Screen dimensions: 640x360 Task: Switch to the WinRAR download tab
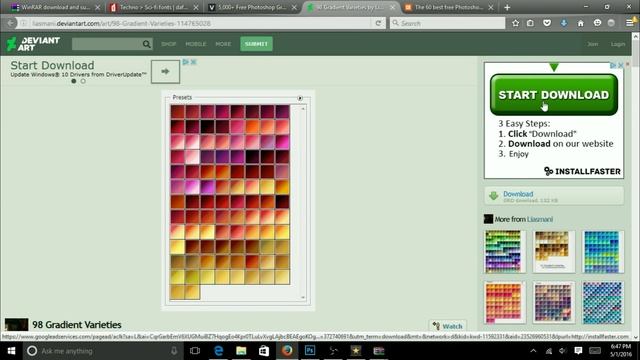click(55, 7)
